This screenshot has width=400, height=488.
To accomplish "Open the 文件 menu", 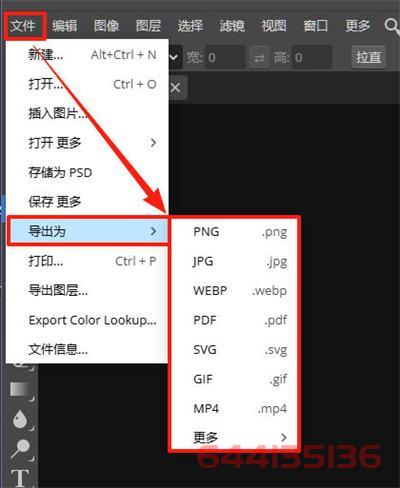I will point(23,26).
